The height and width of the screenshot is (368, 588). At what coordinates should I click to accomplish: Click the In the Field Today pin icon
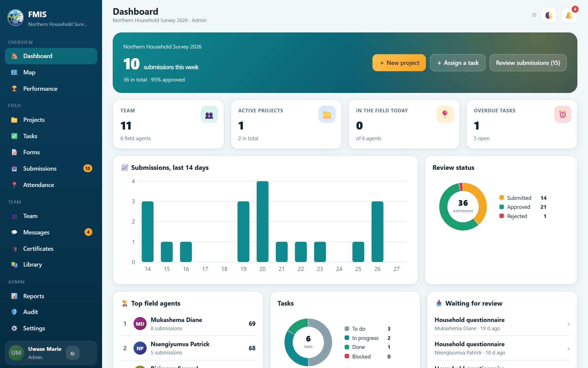[445, 114]
